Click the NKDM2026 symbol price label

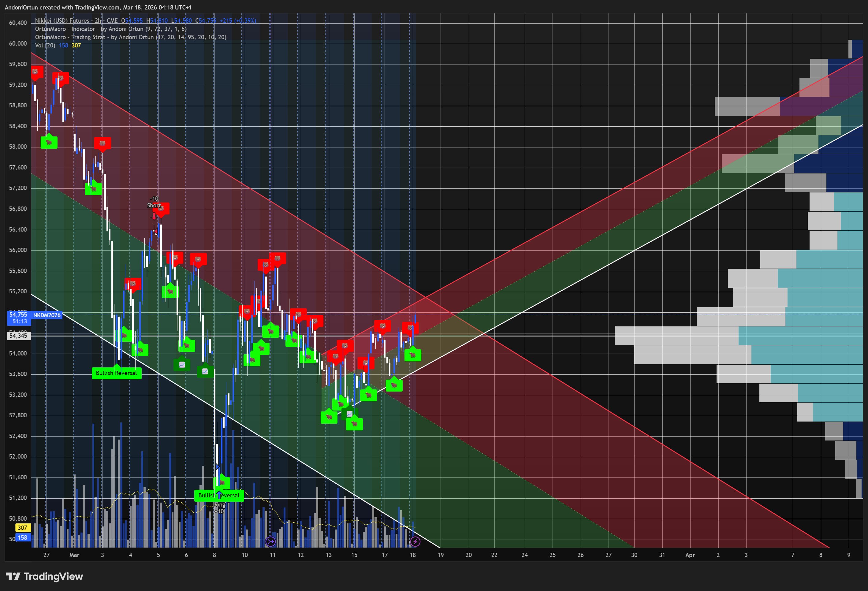(x=47, y=315)
